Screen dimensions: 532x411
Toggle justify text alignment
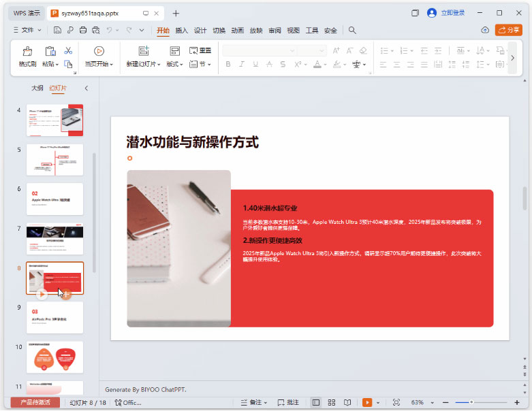[424, 64]
